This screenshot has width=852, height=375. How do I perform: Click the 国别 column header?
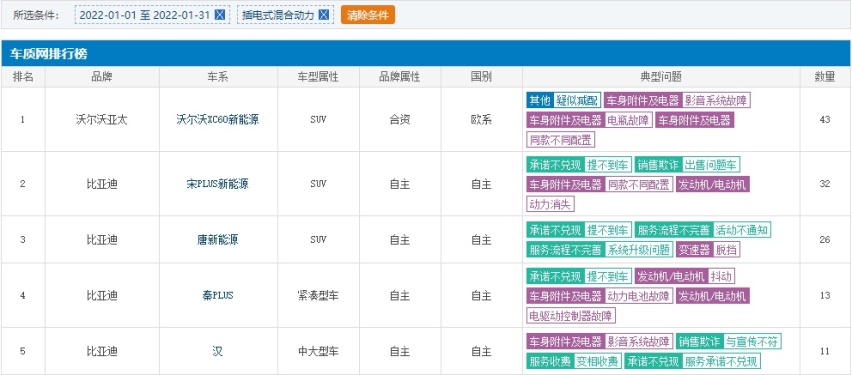click(x=481, y=77)
